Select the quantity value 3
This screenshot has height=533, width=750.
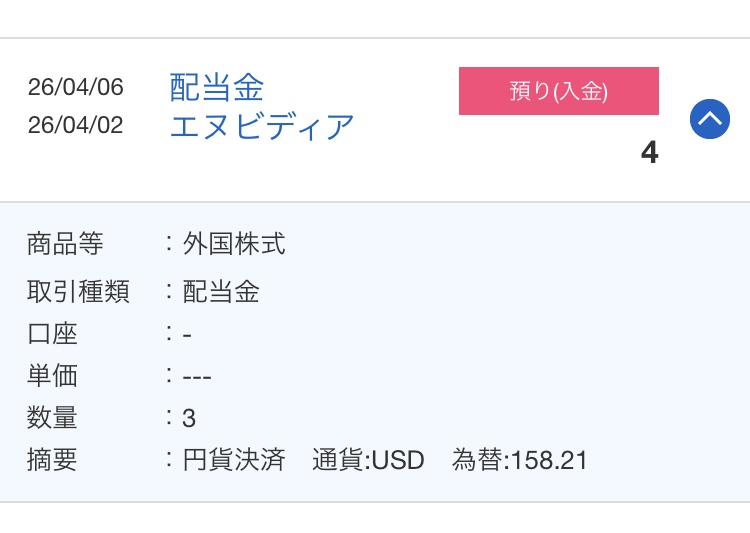189,418
